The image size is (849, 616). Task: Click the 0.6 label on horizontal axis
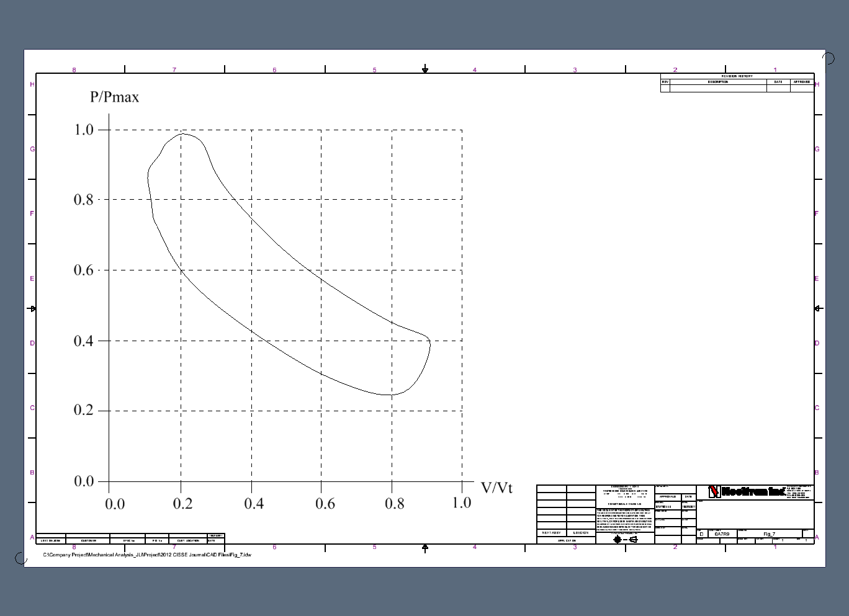325,503
